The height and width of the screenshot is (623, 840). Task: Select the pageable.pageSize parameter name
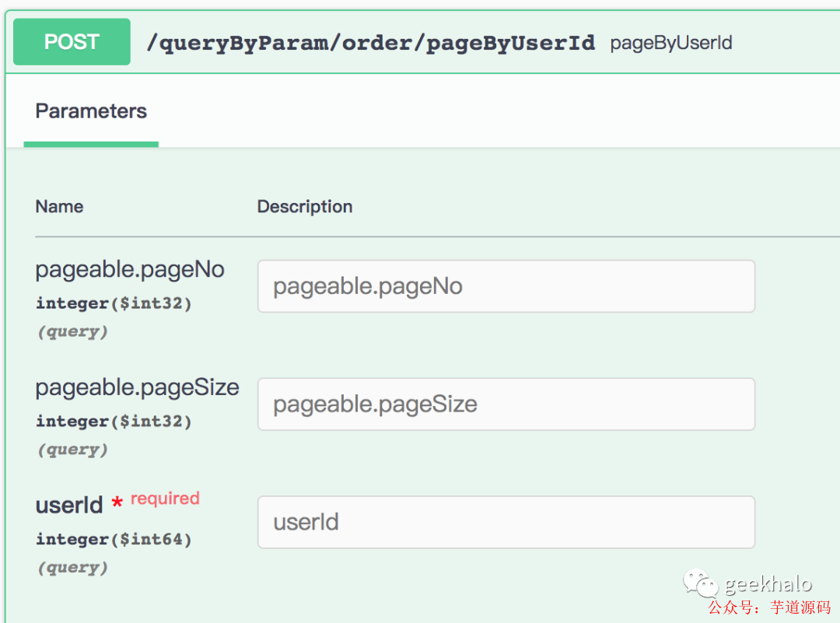click(137, 387)
